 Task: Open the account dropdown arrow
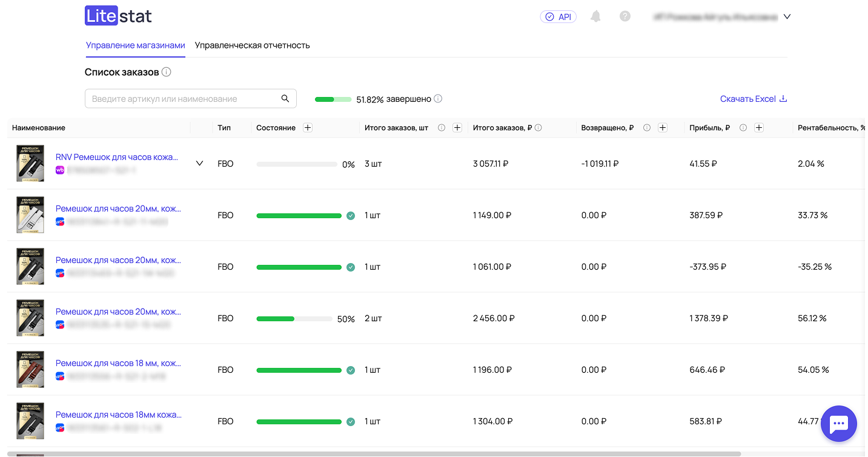787,17
